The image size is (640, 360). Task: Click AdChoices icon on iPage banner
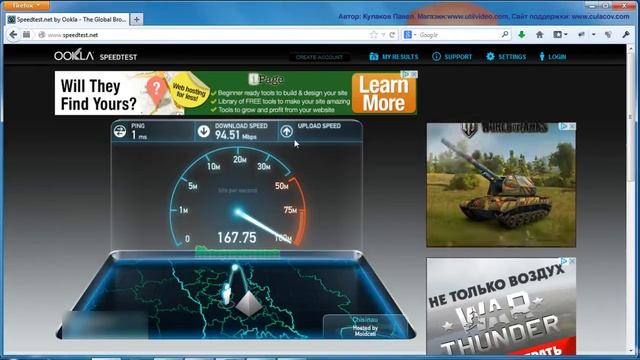tap(406, 74)
